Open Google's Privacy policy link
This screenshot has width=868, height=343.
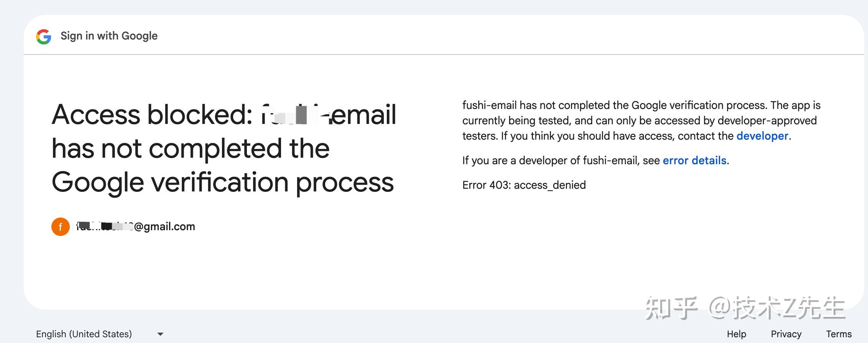click(x=786, y=334)
